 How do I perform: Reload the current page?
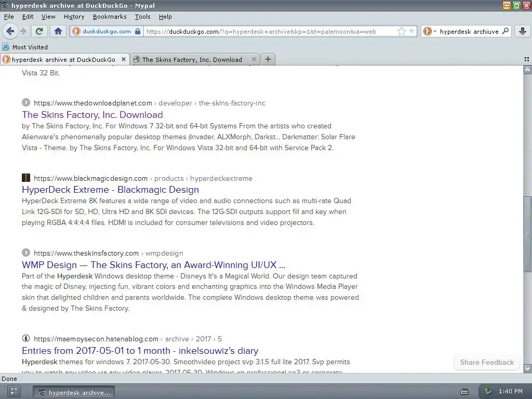(39, 31)
